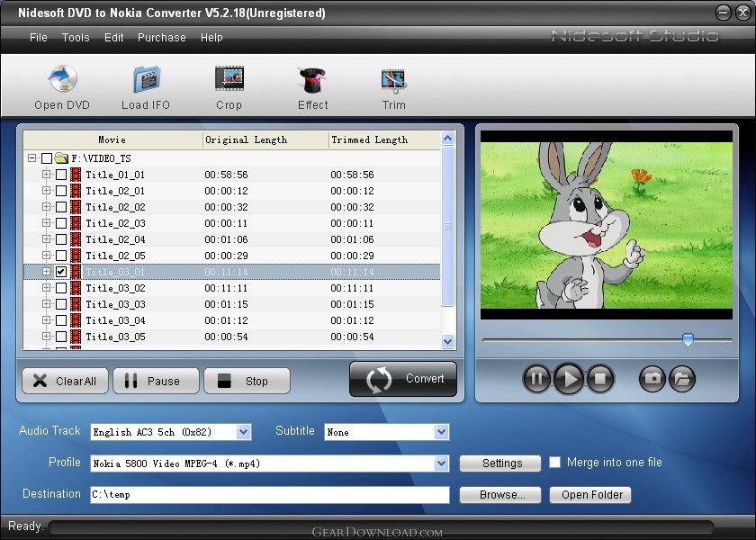Open the Edit menu
Viewport: 756px width, 540px height.
tap(113, 38)
